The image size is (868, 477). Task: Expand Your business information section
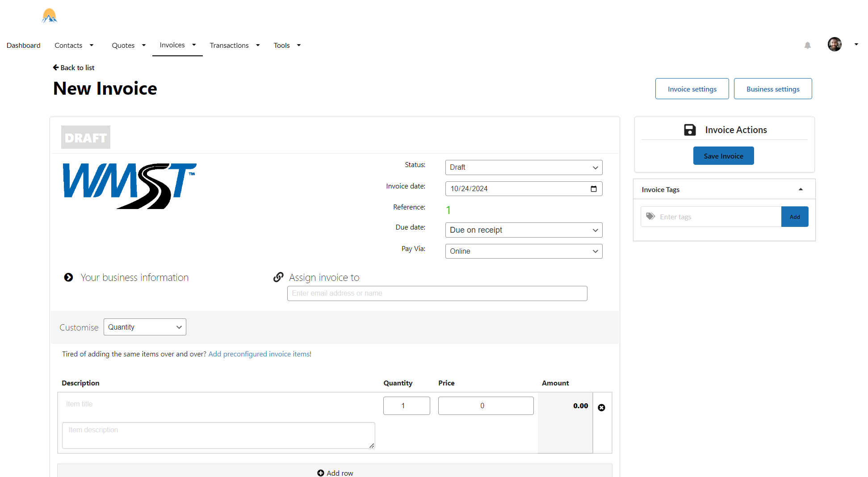coord(68,277)
